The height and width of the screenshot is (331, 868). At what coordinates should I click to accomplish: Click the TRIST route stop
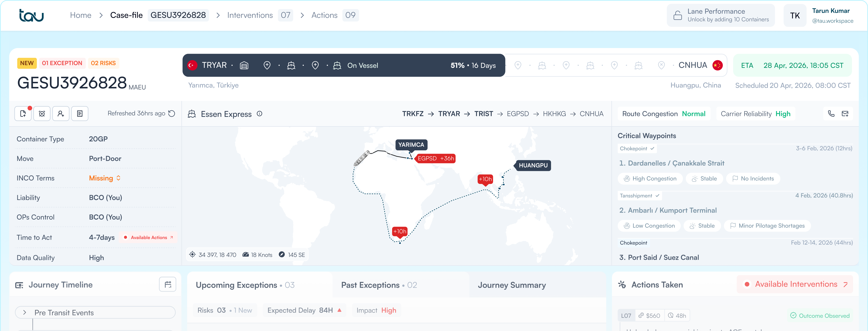coord(483,114)
